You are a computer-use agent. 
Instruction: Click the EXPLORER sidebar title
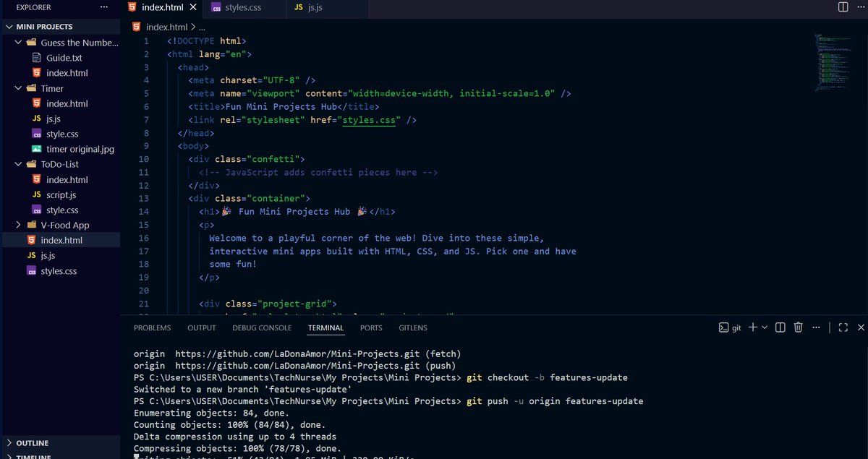coord(33,7)
